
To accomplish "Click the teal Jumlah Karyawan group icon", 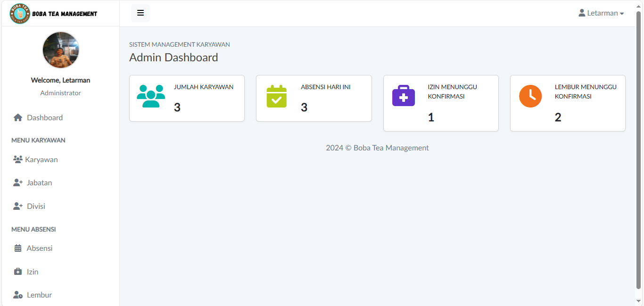I will click(151, 96).
